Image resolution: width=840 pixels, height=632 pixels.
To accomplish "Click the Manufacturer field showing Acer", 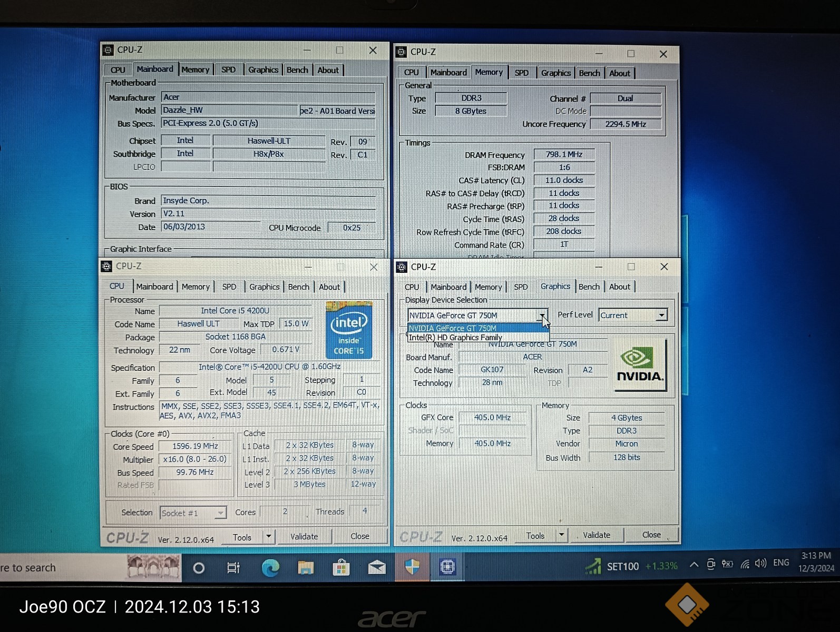I will coord(268,97).
